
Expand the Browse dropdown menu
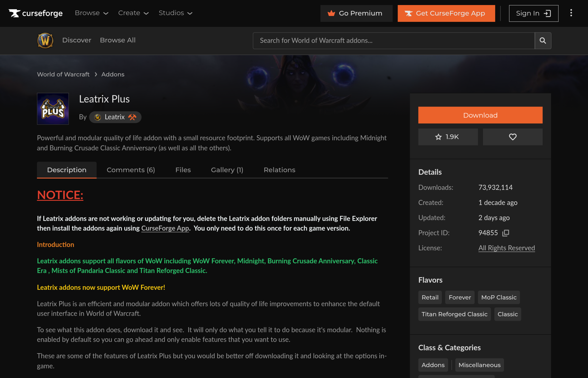tap(92, 13)
